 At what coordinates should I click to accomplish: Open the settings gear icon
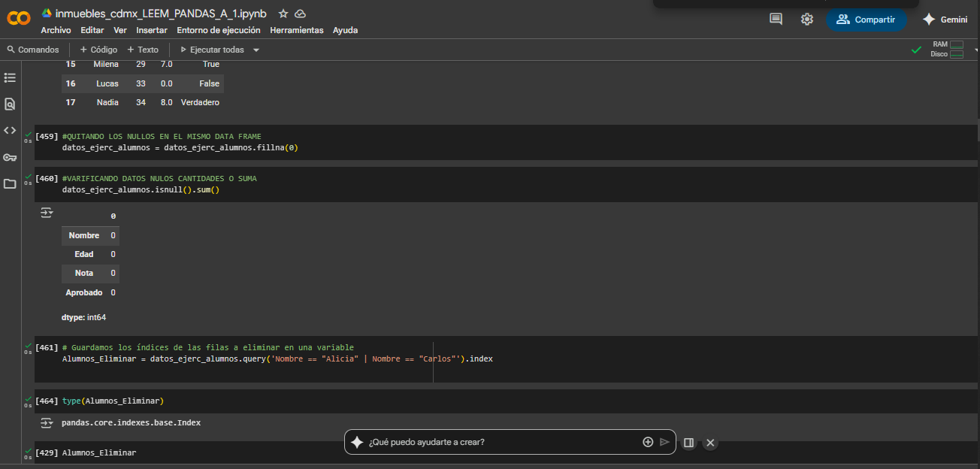[x=807, y=20]
